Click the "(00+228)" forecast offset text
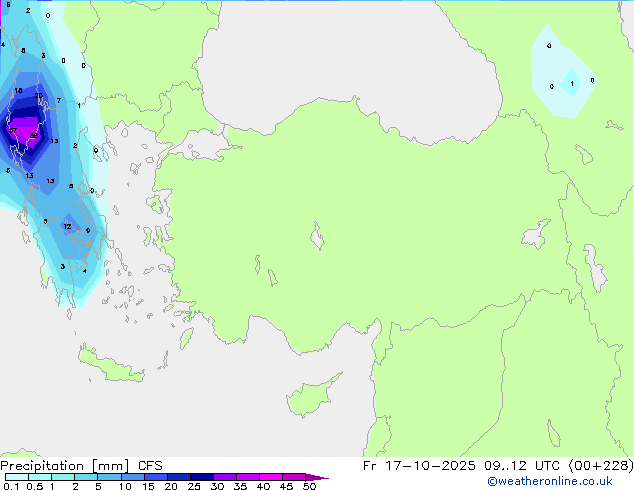 (601, 466)
